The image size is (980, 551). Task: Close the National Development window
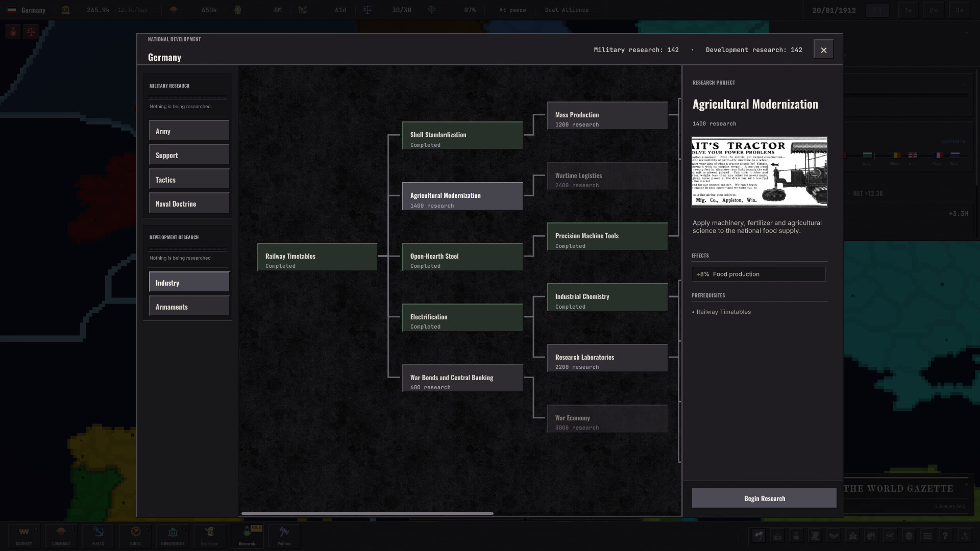(x=823, y=49)
